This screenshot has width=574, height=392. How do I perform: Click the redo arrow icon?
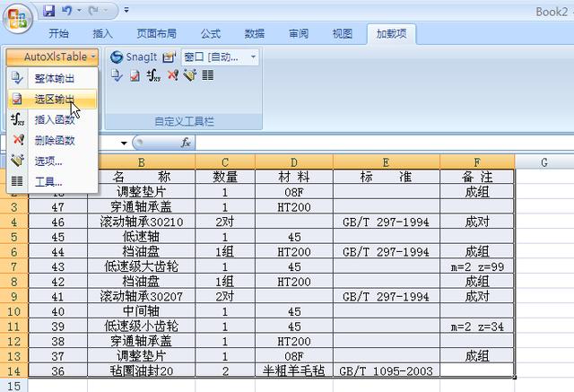pyautogui.click(x=93, y=11)
